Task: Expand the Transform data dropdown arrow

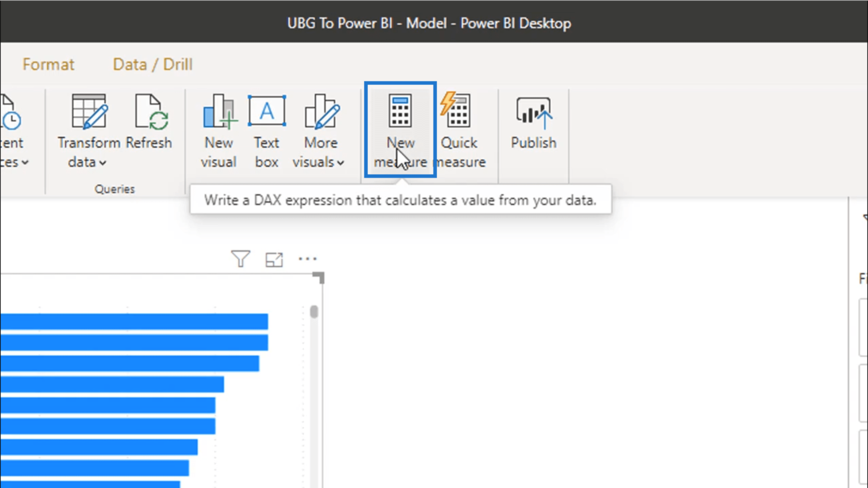Action: coord(103,163)
